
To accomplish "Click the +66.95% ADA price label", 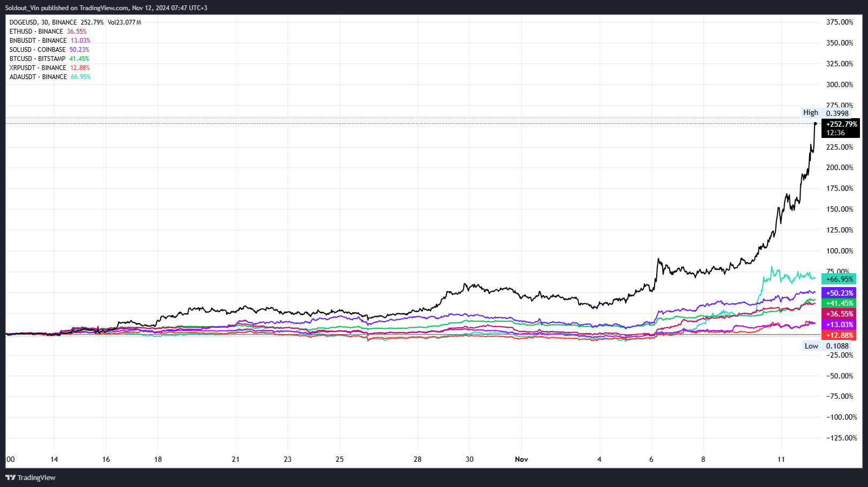I will click(839, 279).
